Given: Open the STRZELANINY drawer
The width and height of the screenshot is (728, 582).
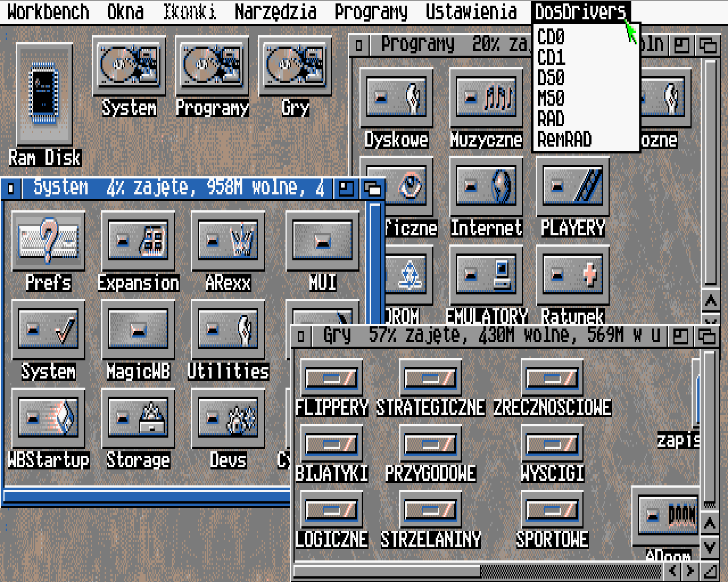Looking at the screenshot, I should [431, 509].
